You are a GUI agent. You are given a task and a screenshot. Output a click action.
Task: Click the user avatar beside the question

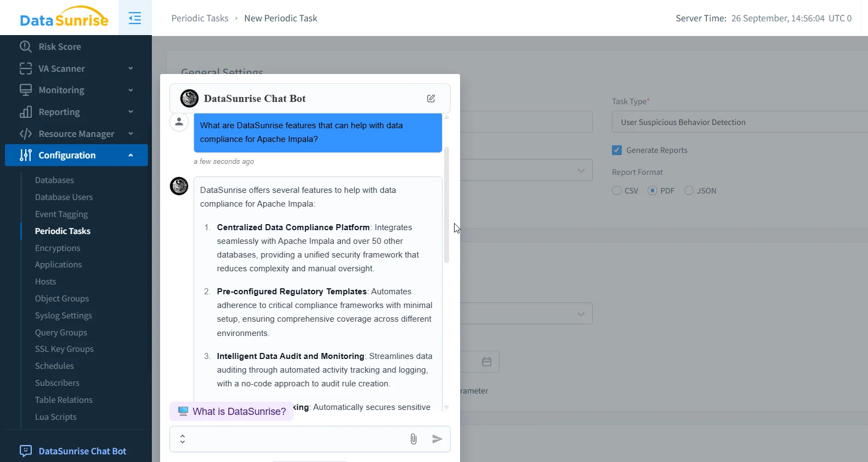[179, 122]
